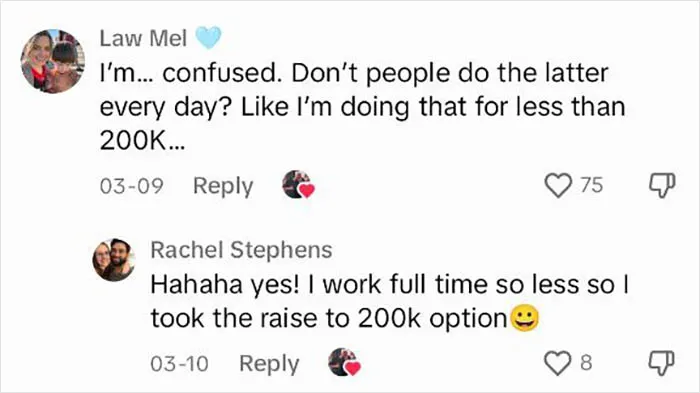
Task: Visit the Law Mel username link
Action: [143, 38]
